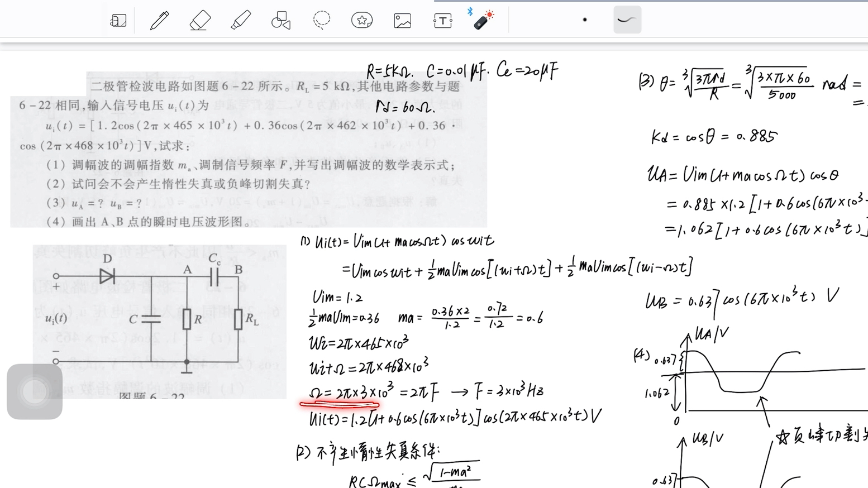Tap the floating AssistiveTouch button
Image resolution: width=868 pixels, height=488 pixels.
coord(35,391)
